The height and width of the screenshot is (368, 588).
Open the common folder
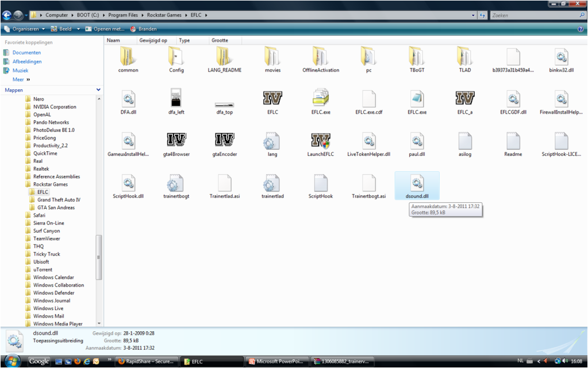[128, 60]
